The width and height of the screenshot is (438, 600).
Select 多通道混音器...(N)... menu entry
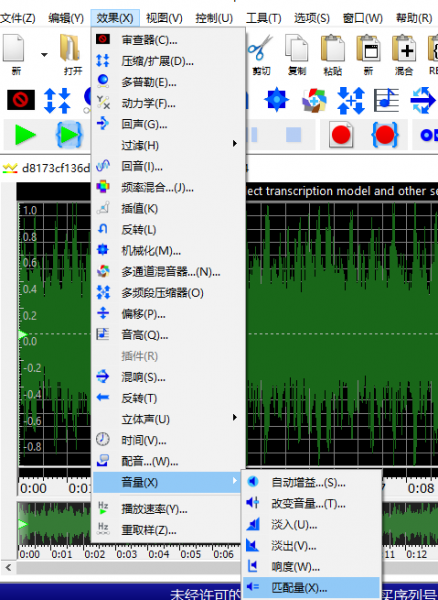pyautogui.click(x=168, y=272)
